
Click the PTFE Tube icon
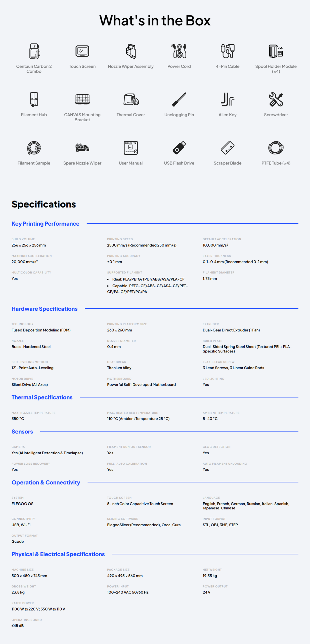click(276, 148)
